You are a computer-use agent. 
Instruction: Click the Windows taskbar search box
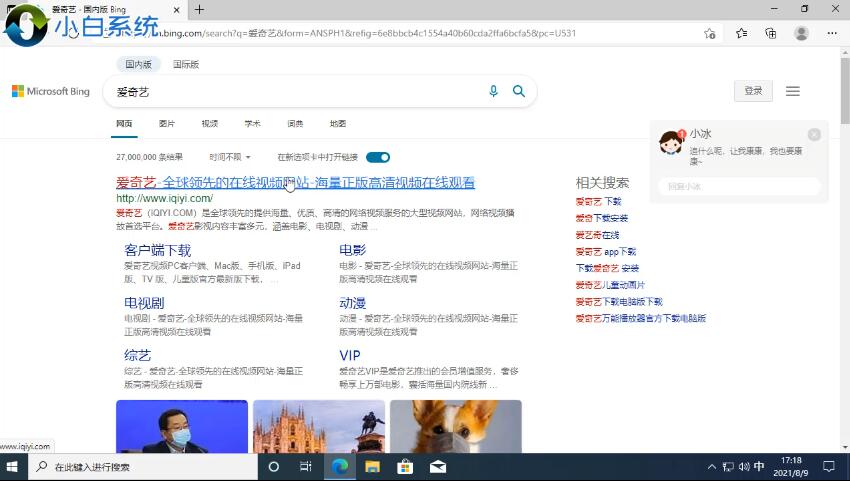tap(142, 467)
